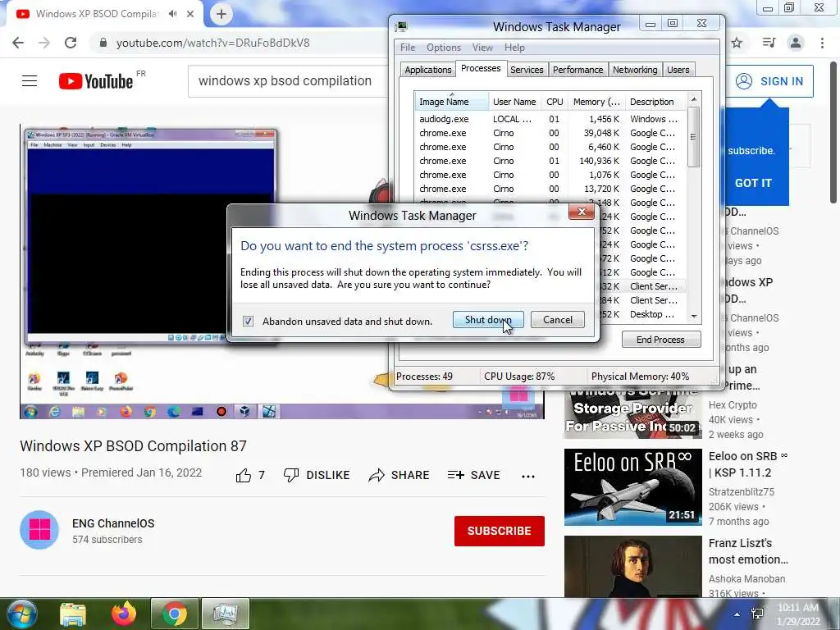Viewport: 840px width, 630px height.
Task: Open ENG ChannelOS channel avatar
Action: (x=39, y=530)
